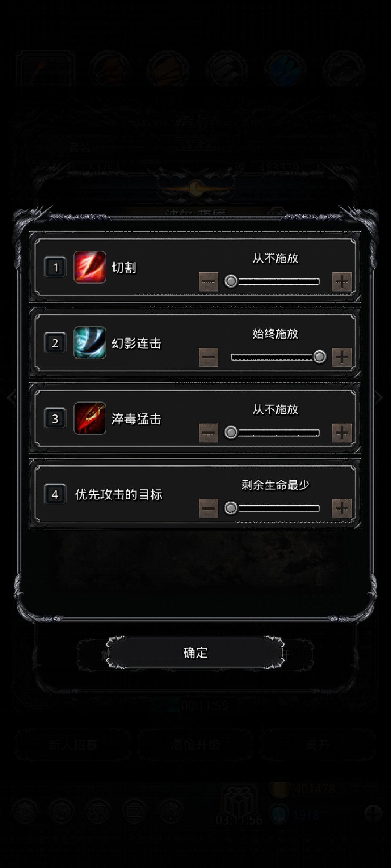Viewport: 391px width, 868px height.
Task: Click the 淬毒猛击 skill icon
Action: tap(90, 418)
